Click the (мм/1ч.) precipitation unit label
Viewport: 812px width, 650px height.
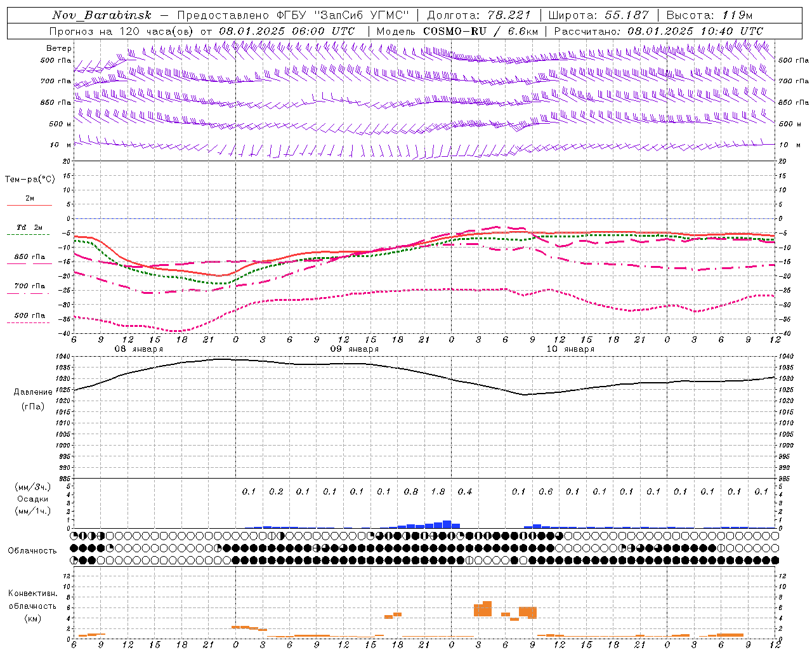32,511
